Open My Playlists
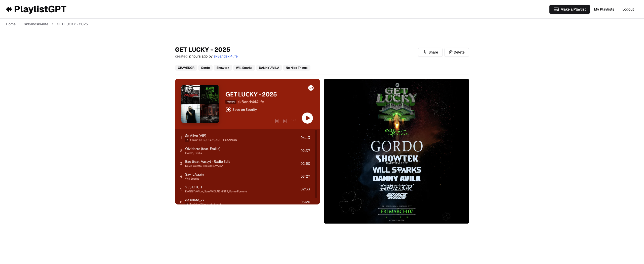 [x=604, y=9]
